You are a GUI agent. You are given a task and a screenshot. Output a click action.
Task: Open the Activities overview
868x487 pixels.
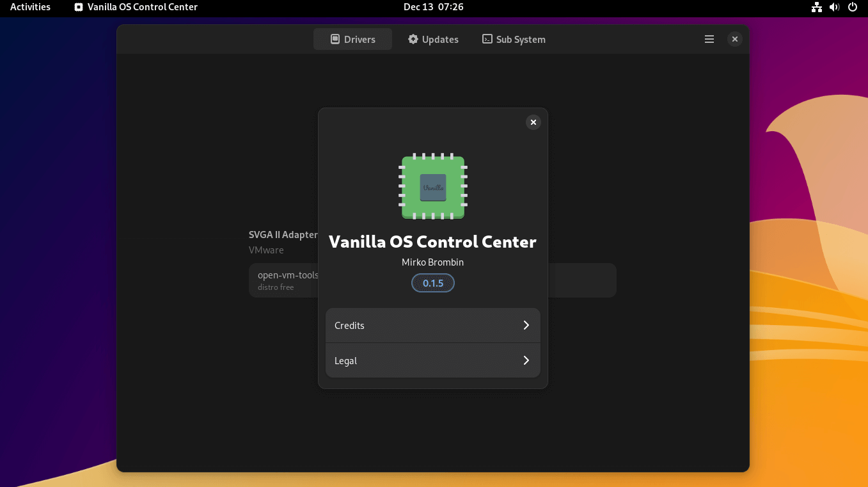[x=29, y=7]
